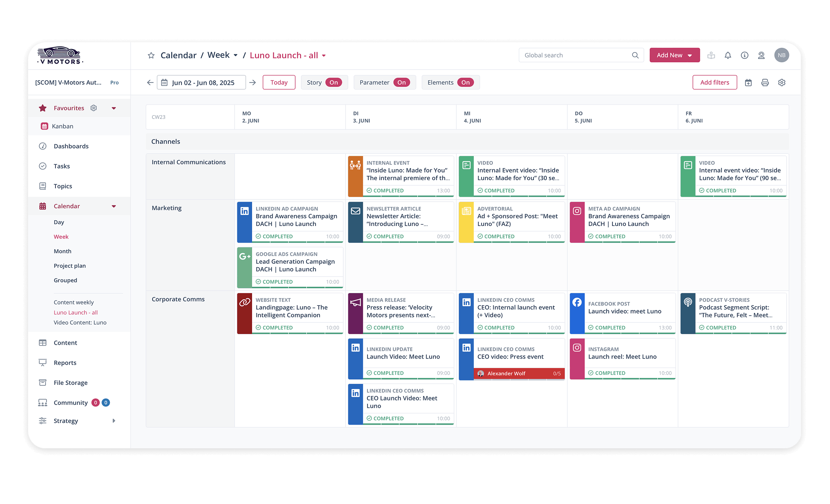Open the Content section
Image resolution: width=830 pixels, height=504 pixels.
tap(65, 343)
